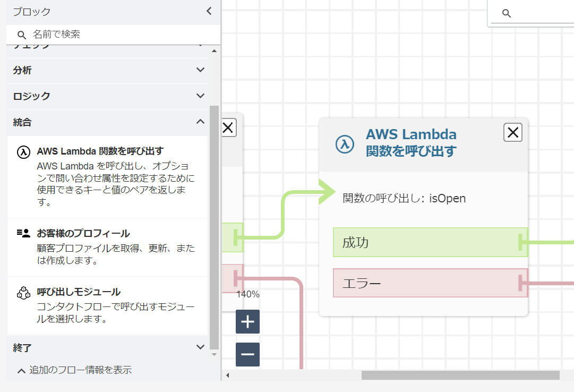The height and width of the screenshot is (392, 574).
Task: Collapse the 統合 category
Action: (107, 122)
